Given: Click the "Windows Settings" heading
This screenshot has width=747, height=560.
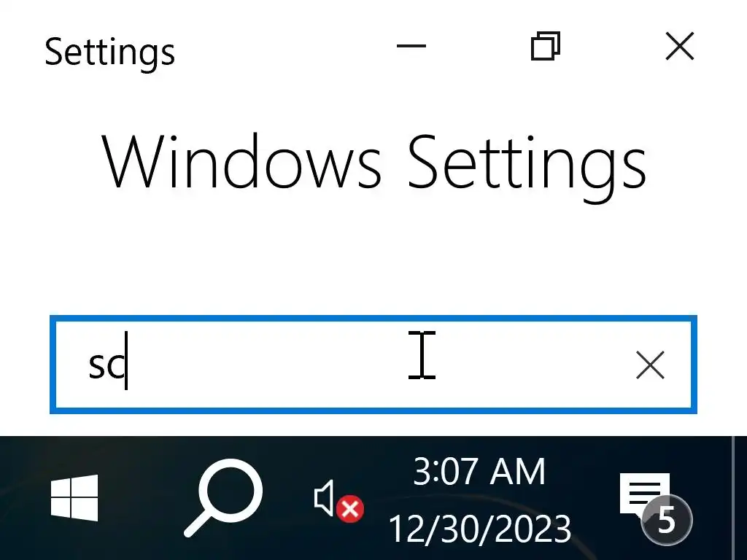Looking at the screenshot, I should pos(373,162).
